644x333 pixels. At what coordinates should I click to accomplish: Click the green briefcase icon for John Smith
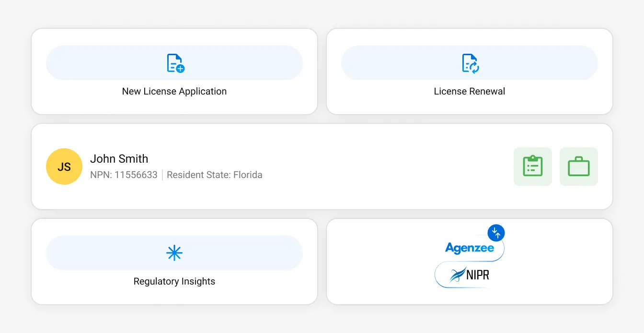[x=578, y=166]
